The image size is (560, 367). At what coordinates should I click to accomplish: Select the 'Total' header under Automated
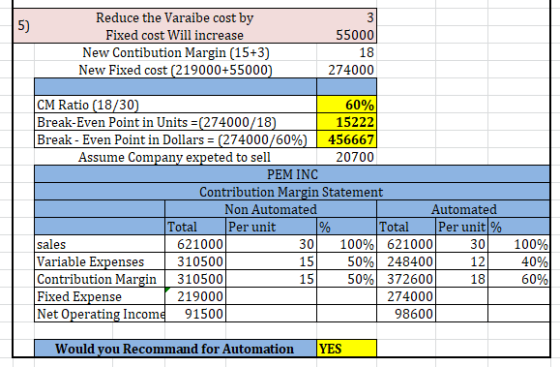point(406,227)
